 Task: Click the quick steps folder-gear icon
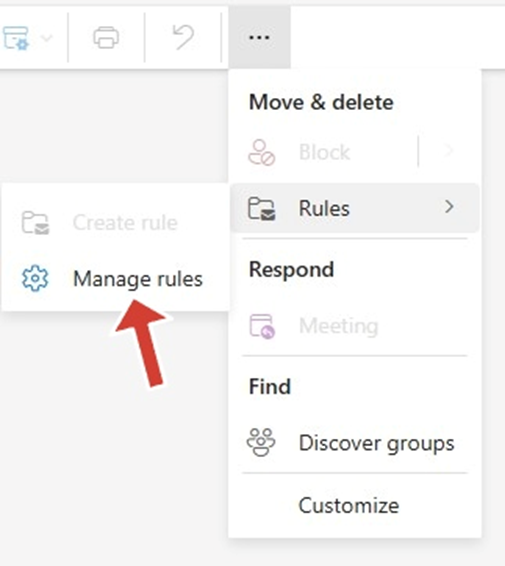[16, 38]
